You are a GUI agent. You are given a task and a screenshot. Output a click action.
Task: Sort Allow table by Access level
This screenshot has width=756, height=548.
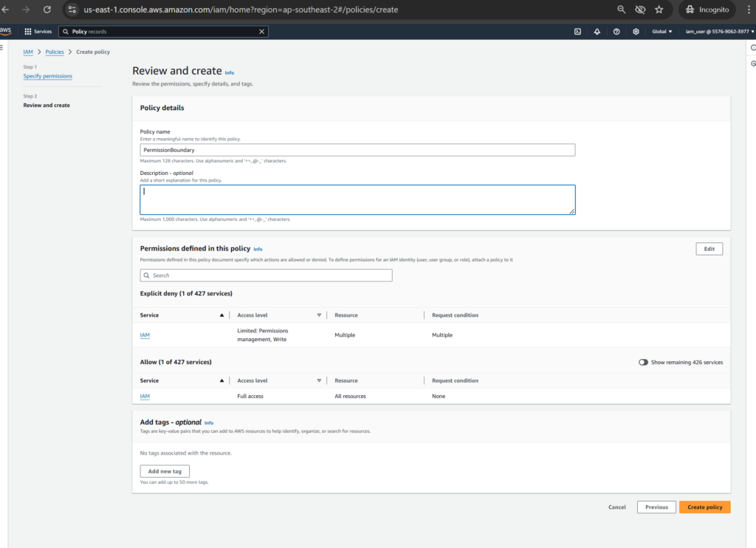point(319,381)
